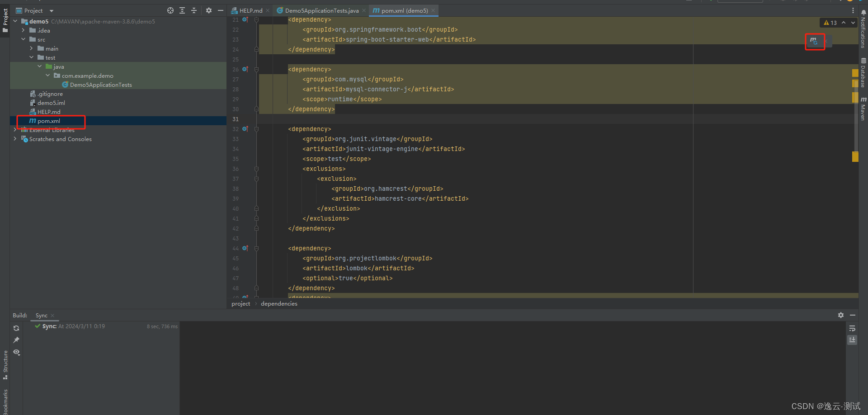
Task: Toggle the Bookmarks tool window
Action: [x=6, y=400]
